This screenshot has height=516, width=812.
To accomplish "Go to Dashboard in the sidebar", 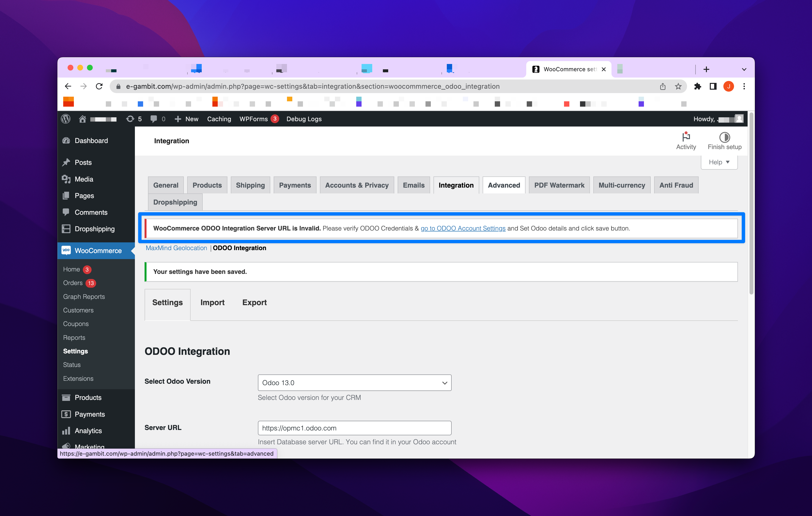I will tap(91, 141).
